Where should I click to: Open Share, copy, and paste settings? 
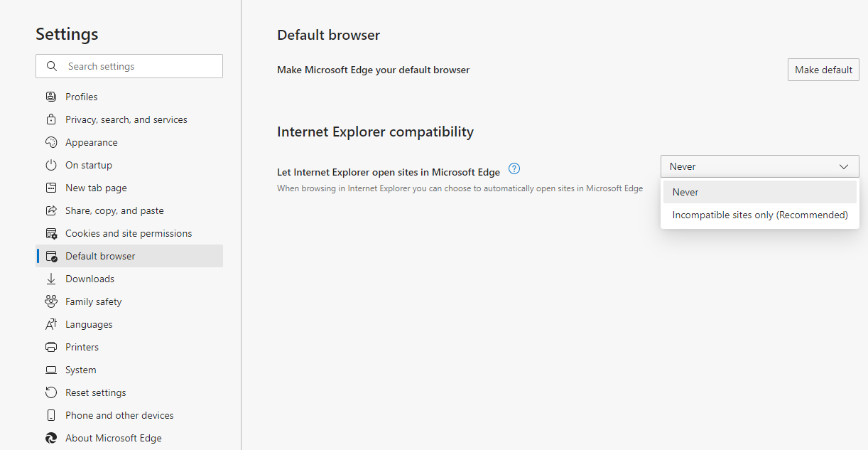click(x=114, y=210)
